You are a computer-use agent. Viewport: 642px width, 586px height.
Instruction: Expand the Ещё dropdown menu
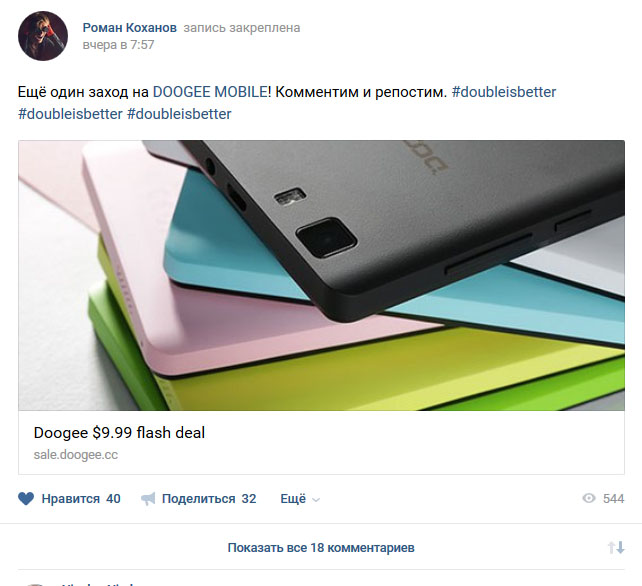[300, 499]
